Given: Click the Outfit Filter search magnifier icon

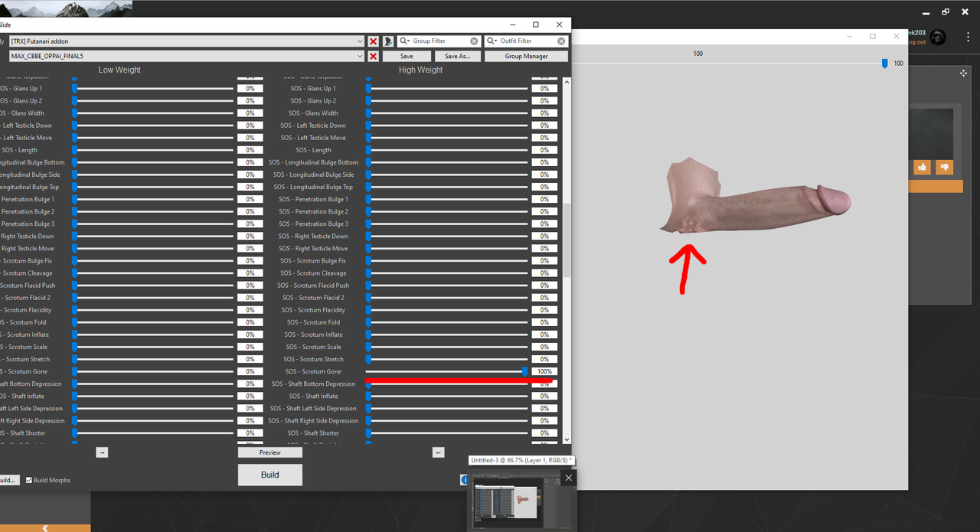Looking at the screenshot, I should tap(493, 41).
